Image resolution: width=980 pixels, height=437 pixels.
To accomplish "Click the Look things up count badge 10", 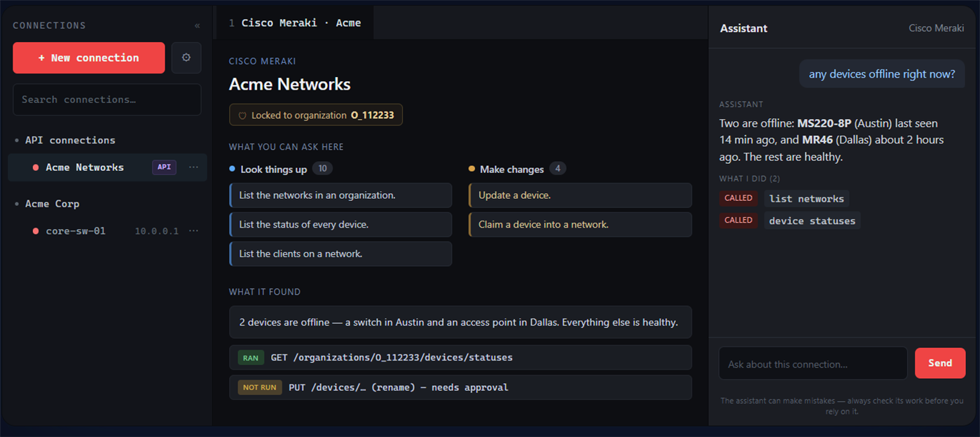I will tap(322, 169).
